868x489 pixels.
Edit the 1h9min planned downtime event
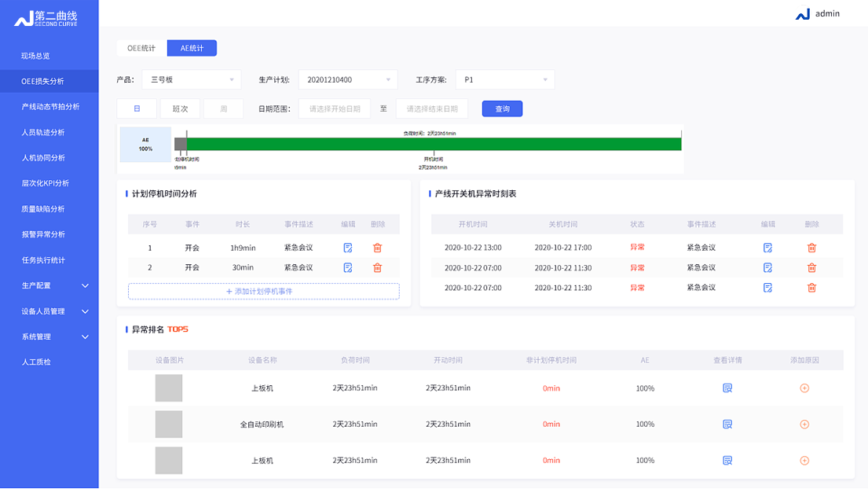tap(348, 248)
